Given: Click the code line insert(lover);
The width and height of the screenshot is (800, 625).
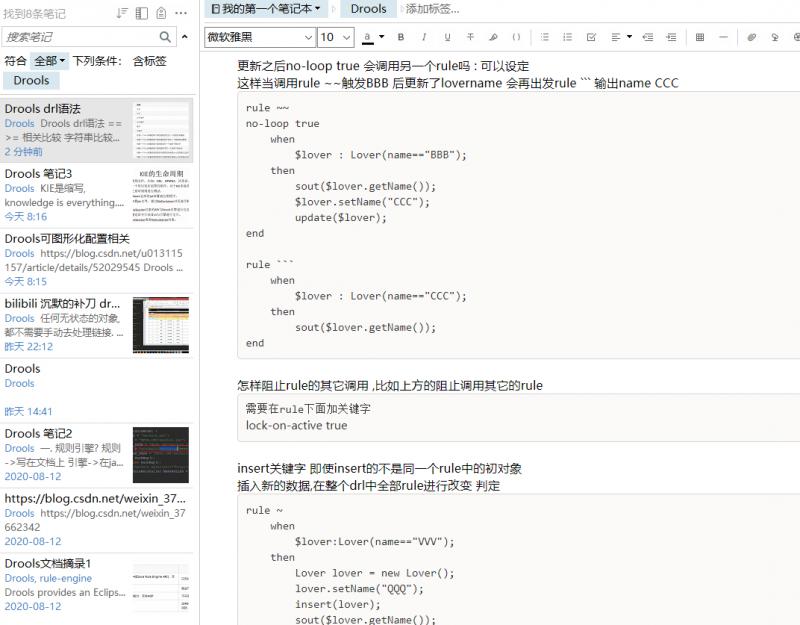Looking at the screenshot, I should pos(338,604).
